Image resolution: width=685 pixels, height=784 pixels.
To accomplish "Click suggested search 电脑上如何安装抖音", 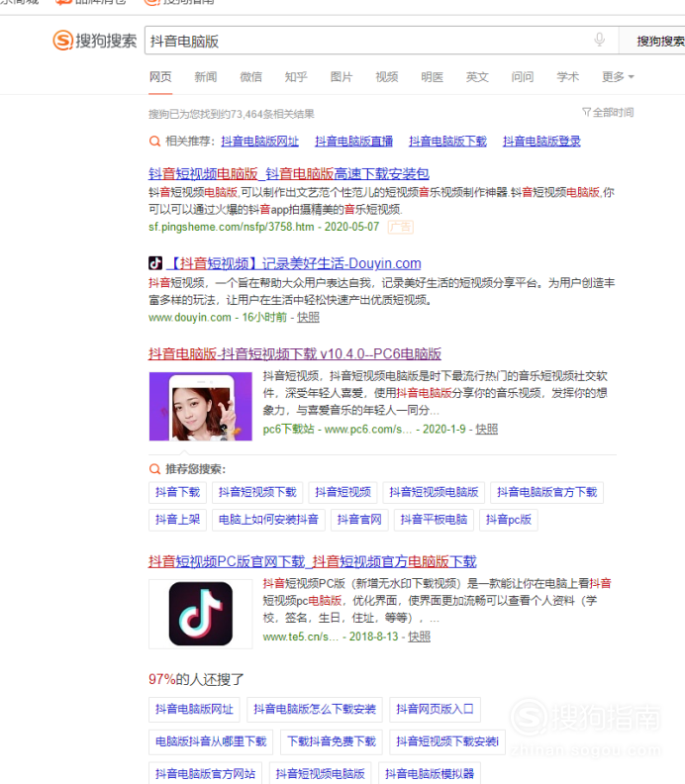I will (x=268, y=520).
